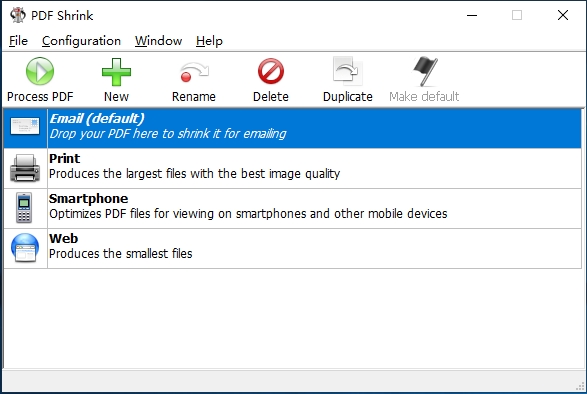Viewport: 587px width, 394px height.
Task: Click the green plus New icon
Action: click(116, 72)
